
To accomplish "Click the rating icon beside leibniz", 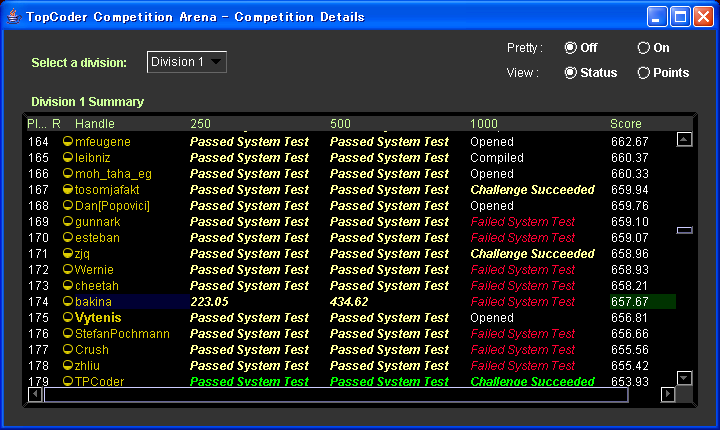I will (x=68, y=158).
